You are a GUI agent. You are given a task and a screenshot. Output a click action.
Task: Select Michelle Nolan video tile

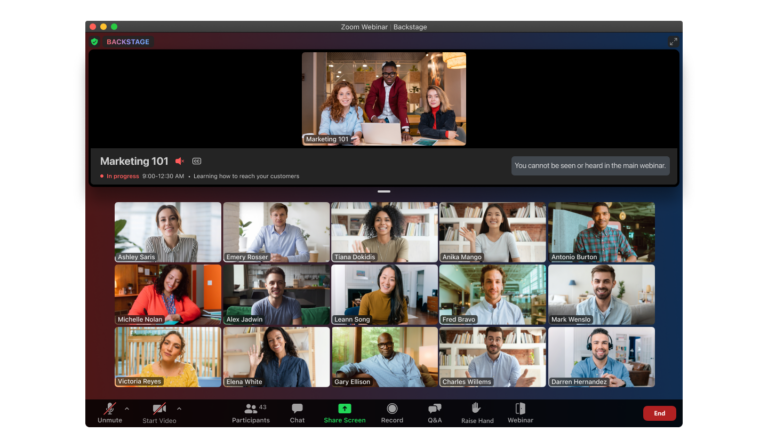(168, 295)
